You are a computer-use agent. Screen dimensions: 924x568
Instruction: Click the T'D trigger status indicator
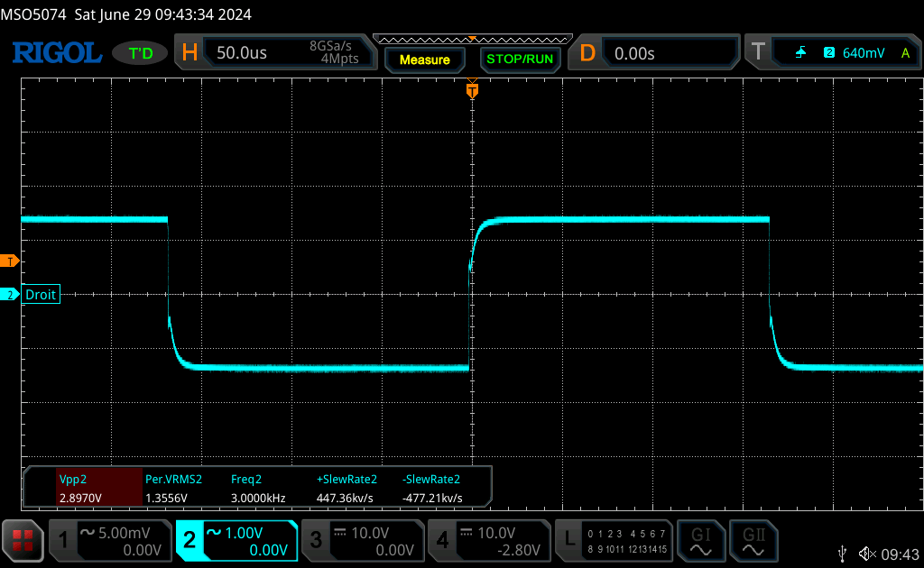[140, 53]
